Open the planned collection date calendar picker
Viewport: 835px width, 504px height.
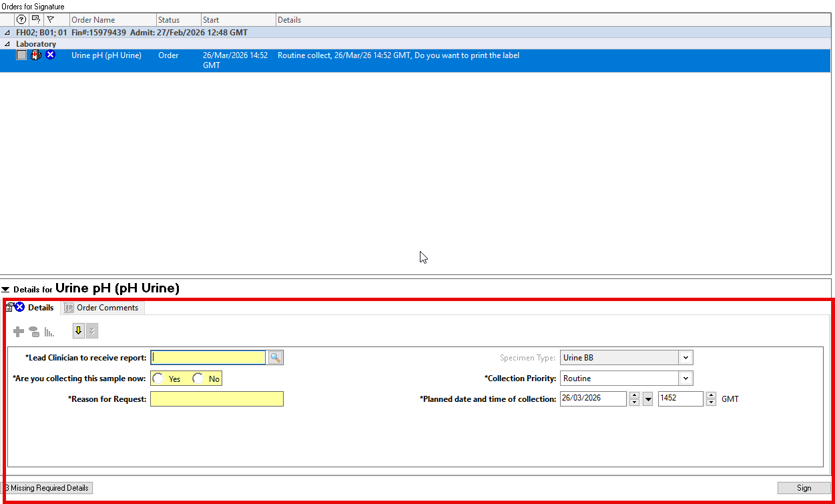647,399
